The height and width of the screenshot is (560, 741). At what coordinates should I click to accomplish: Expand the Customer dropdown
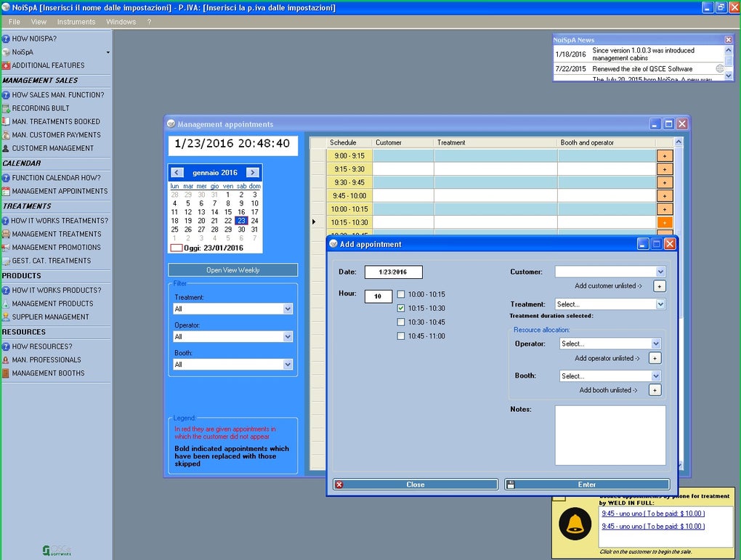[x=660, y=272]
